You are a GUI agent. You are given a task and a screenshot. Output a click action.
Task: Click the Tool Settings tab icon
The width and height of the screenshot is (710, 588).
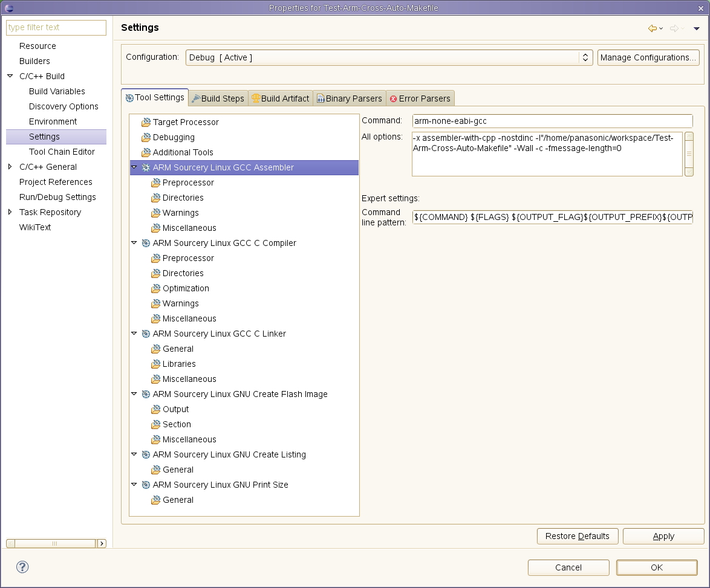pyautogui.click(x=129, y=98)
